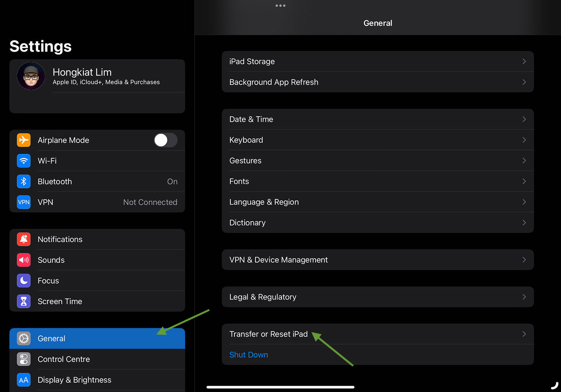Screen dimensions: 561x392
Task: Open VPN & Device Management chevron
Action: tap(524, 260)
